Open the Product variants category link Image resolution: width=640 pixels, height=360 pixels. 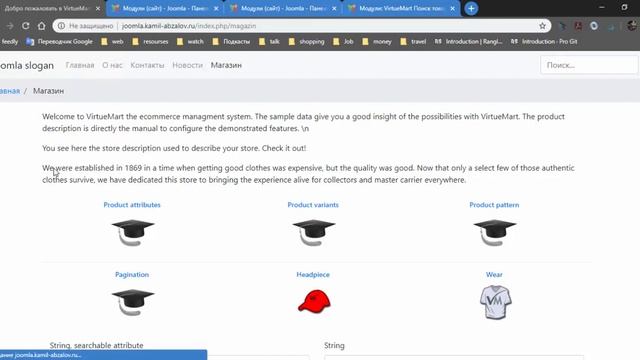click(x=313, y=205)
